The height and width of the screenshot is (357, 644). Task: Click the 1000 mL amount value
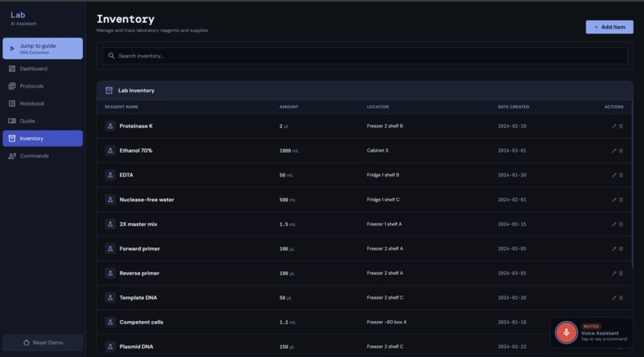point(289,151)
